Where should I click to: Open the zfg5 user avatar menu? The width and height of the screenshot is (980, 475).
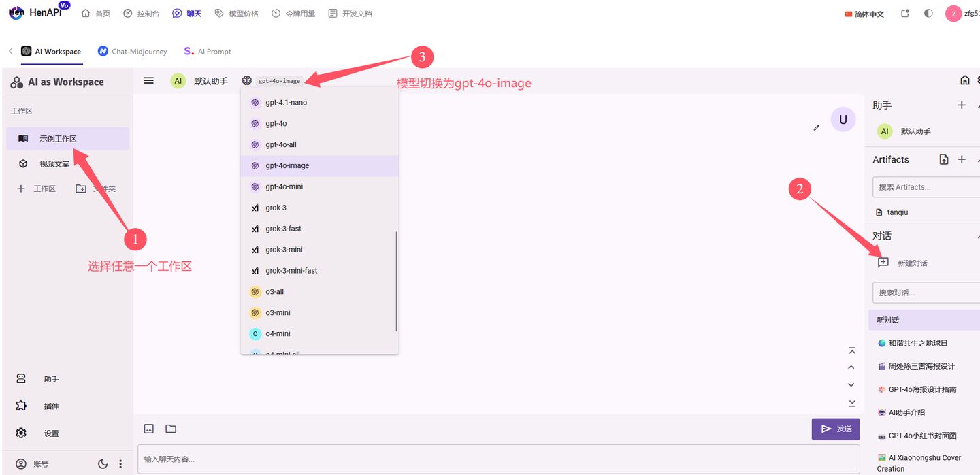click(x=953, y=14)
